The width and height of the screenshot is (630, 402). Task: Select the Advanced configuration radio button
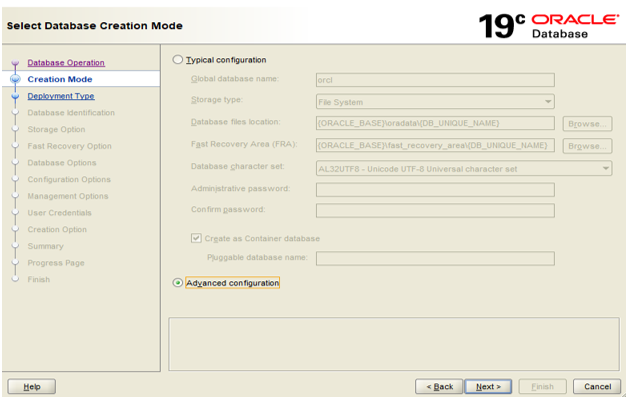pos(178,283)
